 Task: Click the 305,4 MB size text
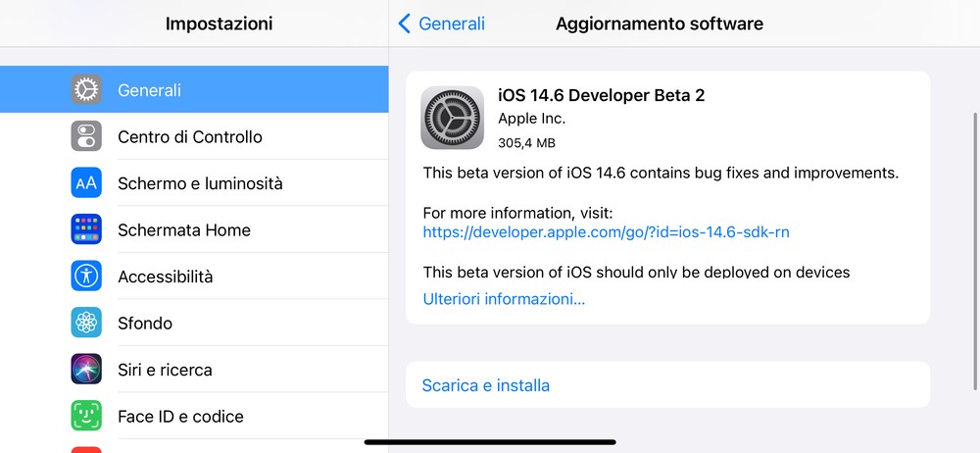(526, 142)
